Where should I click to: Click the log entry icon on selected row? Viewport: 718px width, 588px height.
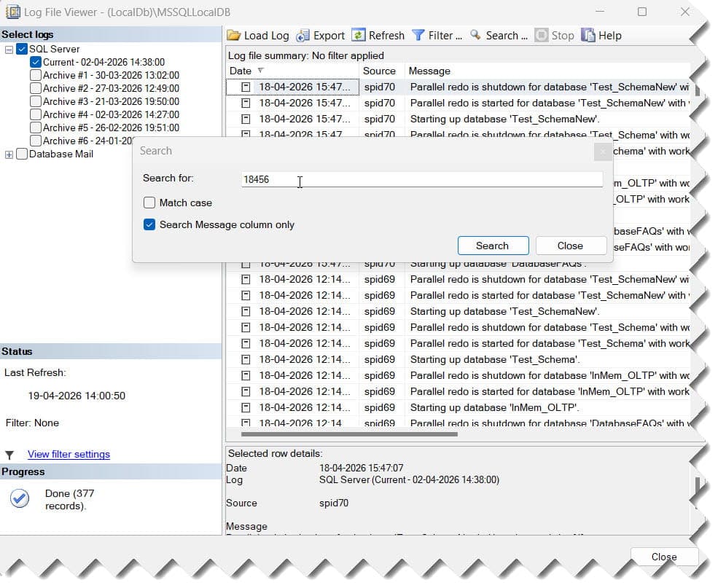(x=246, y=87)
